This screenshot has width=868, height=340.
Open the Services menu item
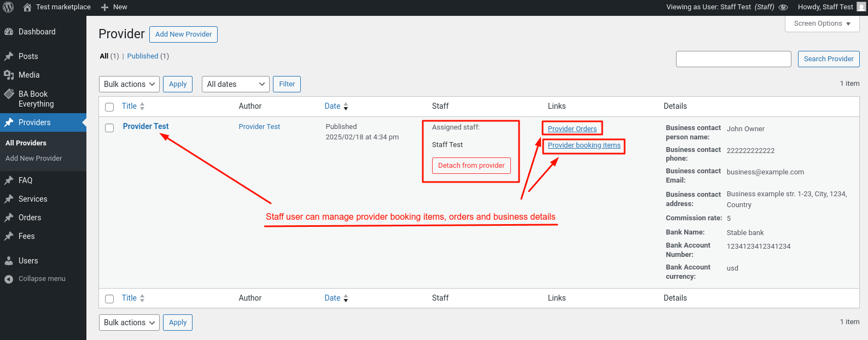tap(33, 199)
